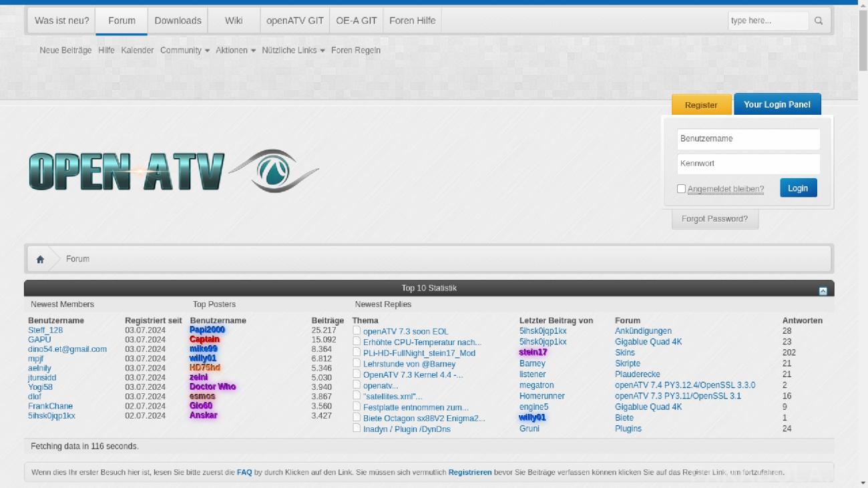This screenshot has height=488, width=868.
Task: Expand the Nützliche Links dropdown
Action: tap(293, 50)
